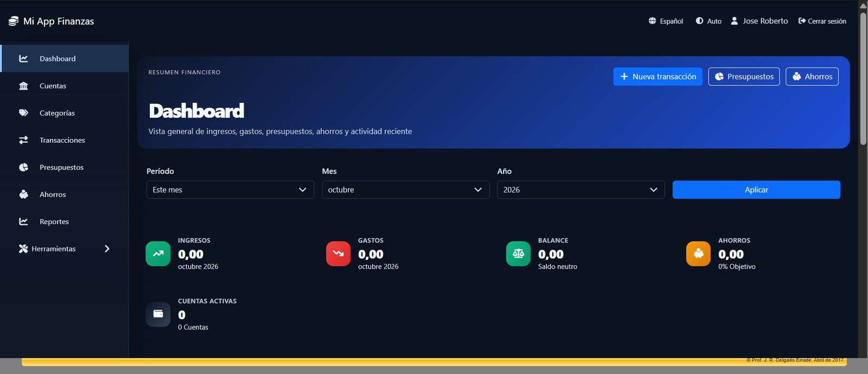Toggle the Auto theme mode switch

click(x=709, y=21)
